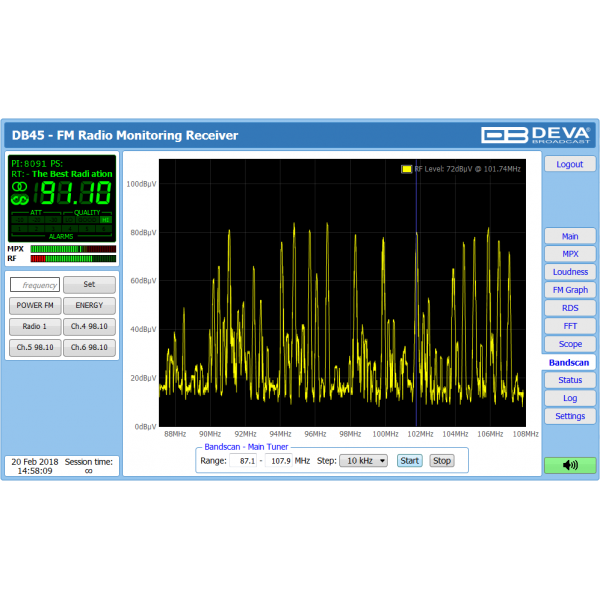600x600 pixels.
Task: Start the bandscan
Action: click(x=409, y=461)
